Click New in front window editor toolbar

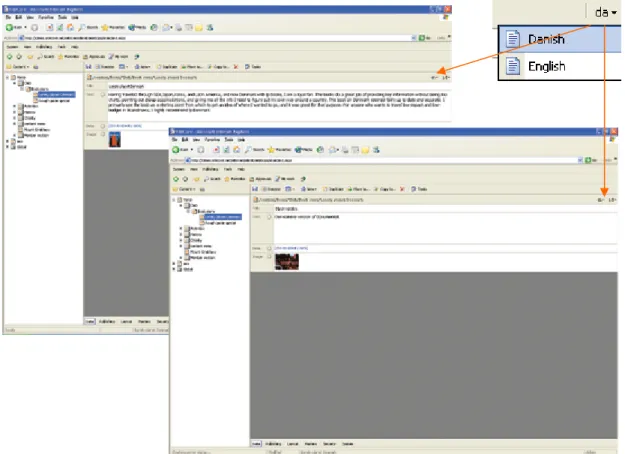pos(309,189)
